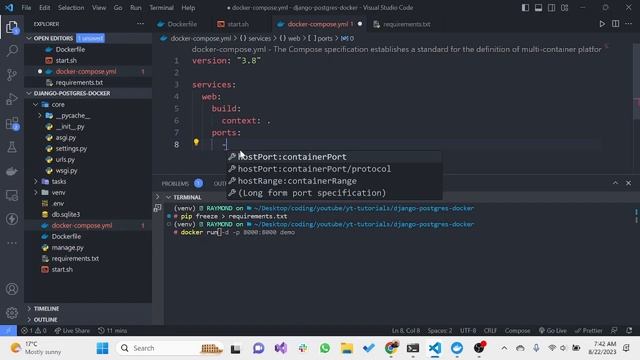Open the Terminal menu

click(161, 8)
